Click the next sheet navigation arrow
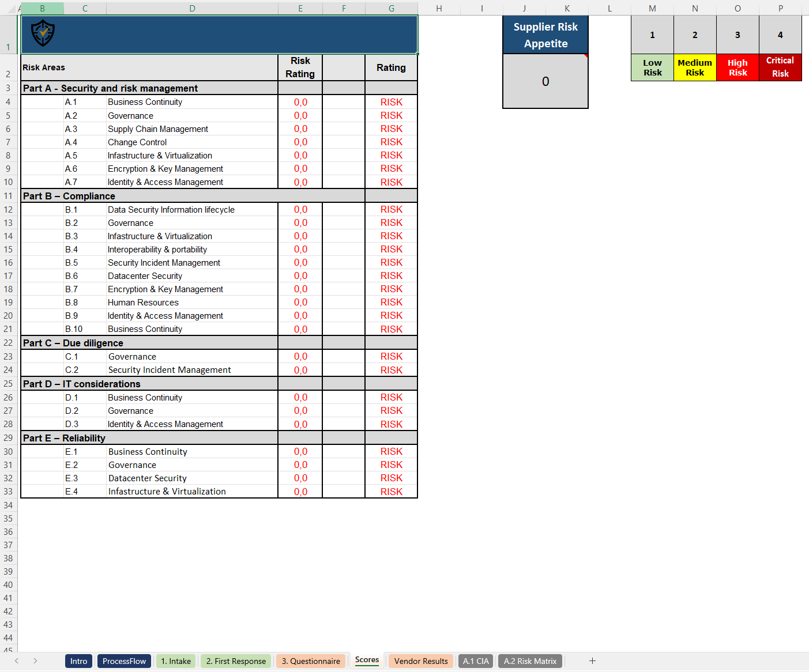The width and height of the screenshot is (809, 672). click(35, 660)
